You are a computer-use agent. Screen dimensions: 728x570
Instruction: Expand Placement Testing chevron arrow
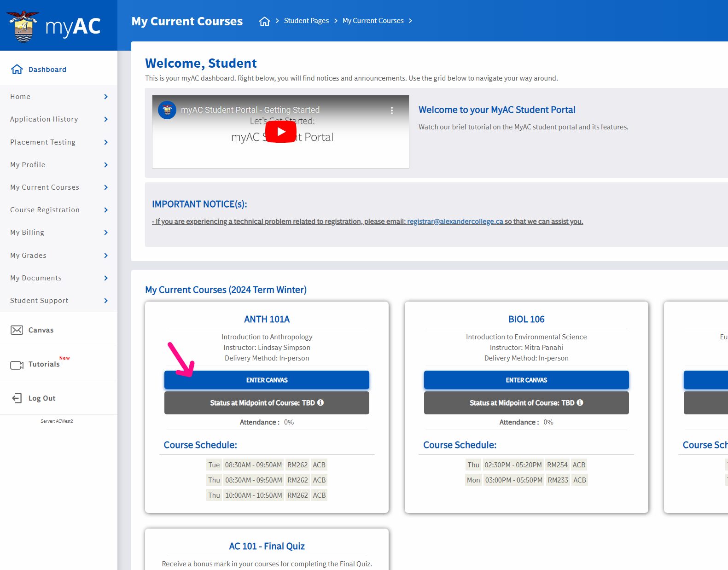pos(106,142)
